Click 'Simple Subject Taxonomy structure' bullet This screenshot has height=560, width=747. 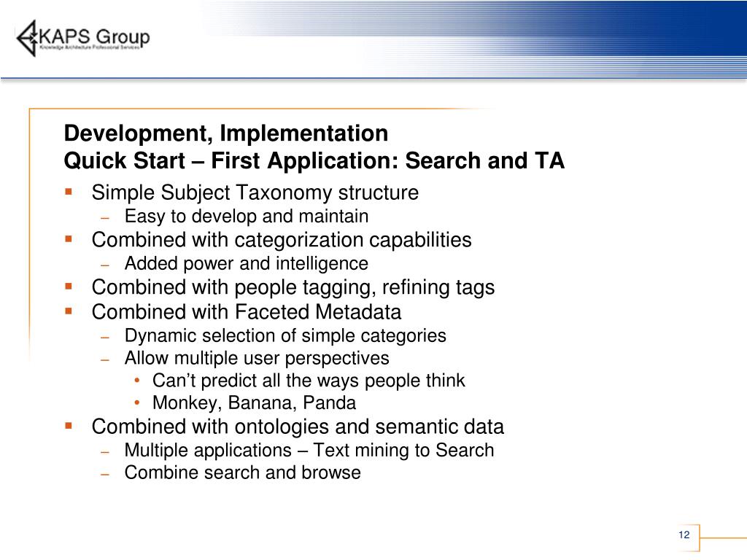pyautogui.click(x=255, y=192)
